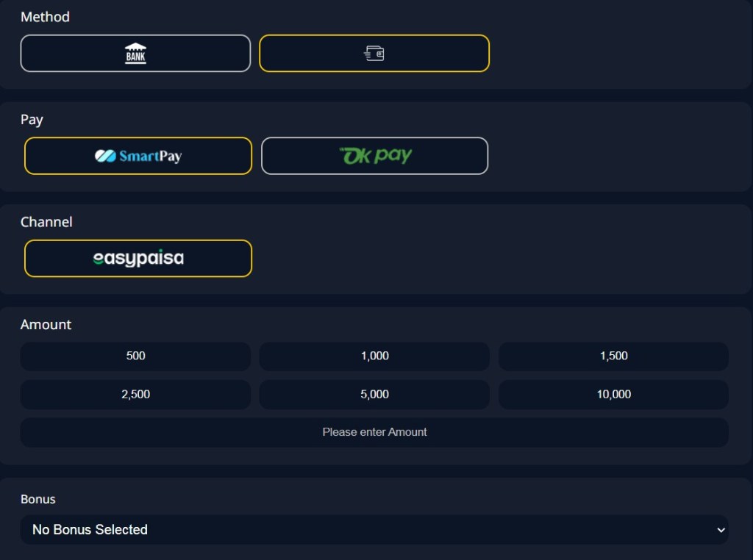Set the amount to 10,000
The image size is (753, 560).
pyautogui.click(x=613, y=395)
